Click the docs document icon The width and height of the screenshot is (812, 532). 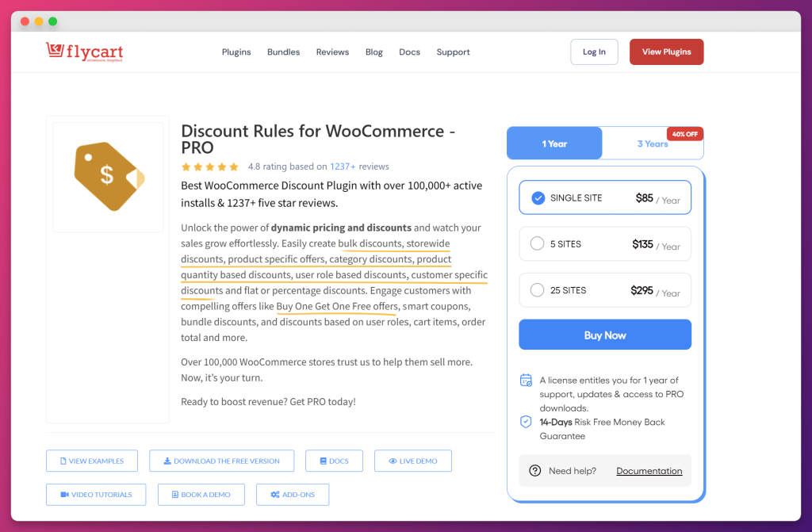coord(324,460)
